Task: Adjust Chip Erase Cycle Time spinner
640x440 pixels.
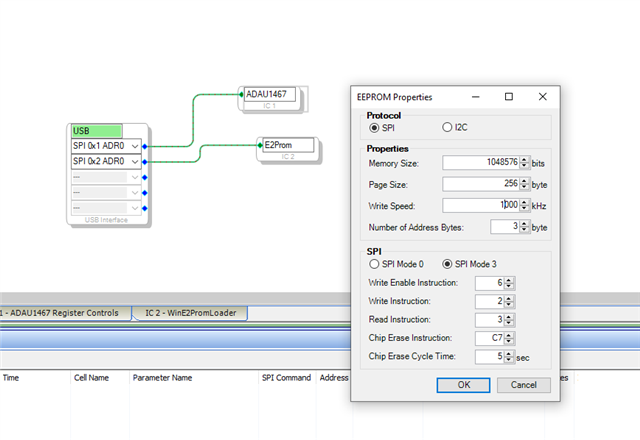Action: coord(509,356)
